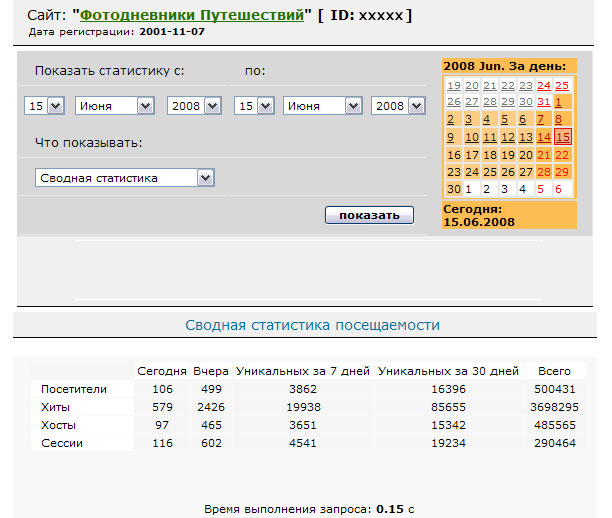Open the start day dropdown showing 15

[44, 106]
